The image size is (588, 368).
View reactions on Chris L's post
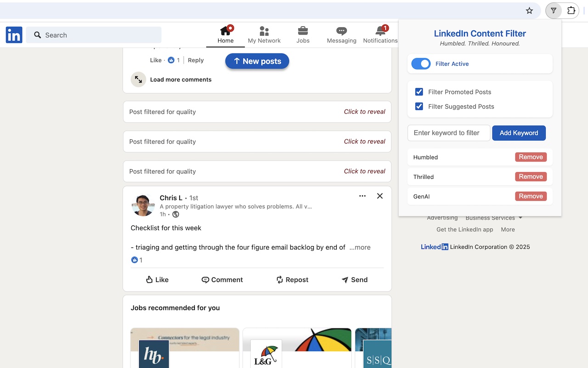[x=137, y=260]
